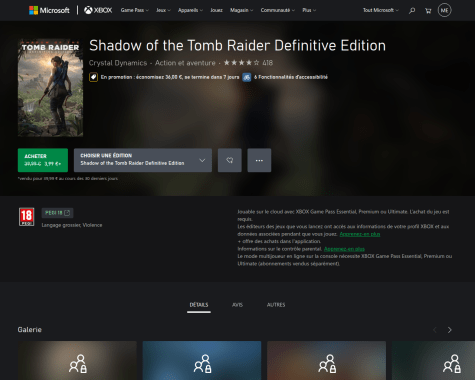The image size is (475, 380).
Task: Click the Langage grossier, Violence descriptor
Action: click(x=72, y=225)
